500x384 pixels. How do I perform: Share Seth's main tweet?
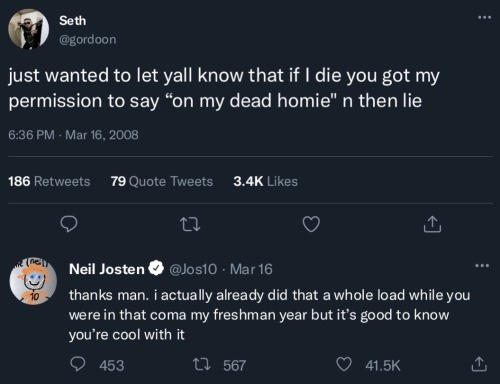point(432,224)
